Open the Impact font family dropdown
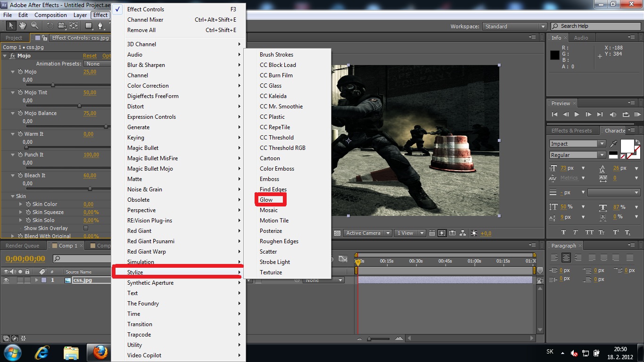 click(x=577, y=144)
